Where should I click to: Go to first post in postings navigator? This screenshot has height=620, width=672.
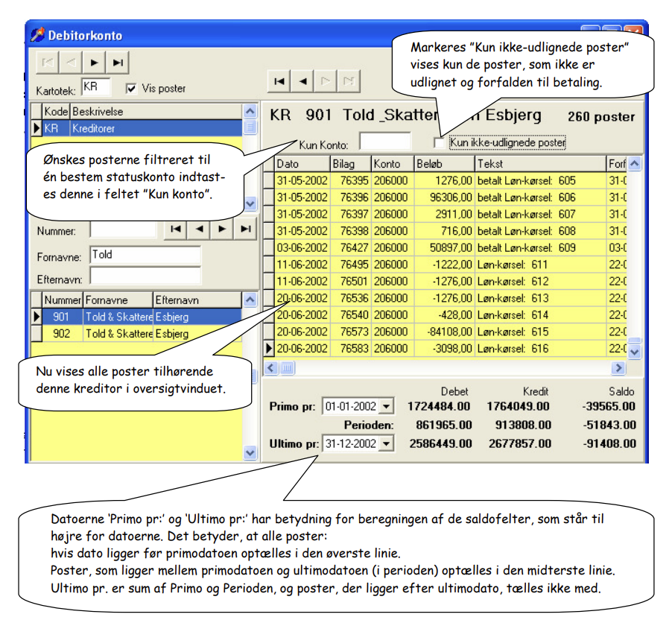[279, 81]
